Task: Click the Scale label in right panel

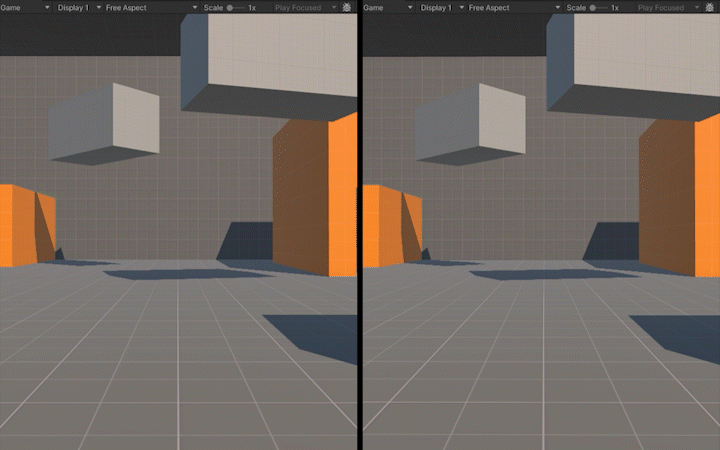Action: 576,8
